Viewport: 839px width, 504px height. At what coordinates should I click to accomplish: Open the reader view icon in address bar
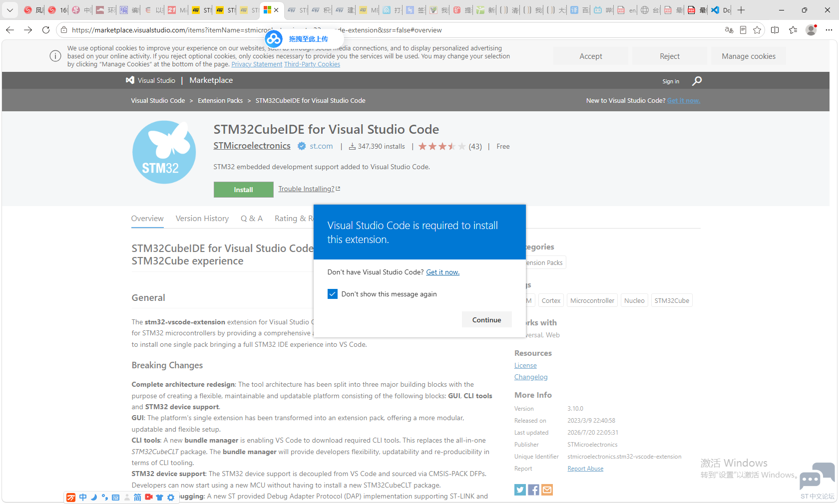click(x=743, y=30)
